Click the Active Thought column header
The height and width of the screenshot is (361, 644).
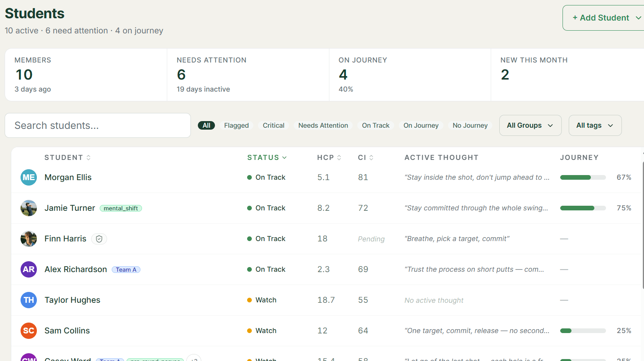click(441, 158)
